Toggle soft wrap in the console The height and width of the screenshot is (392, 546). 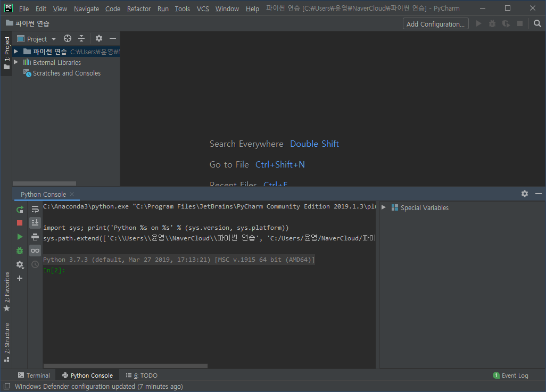[x=35, y=209]
